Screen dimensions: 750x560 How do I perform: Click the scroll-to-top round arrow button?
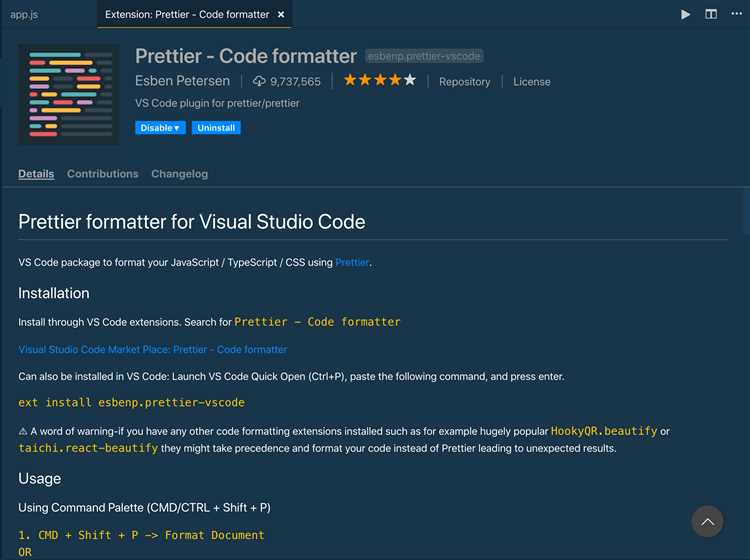[x=707, y=521]
